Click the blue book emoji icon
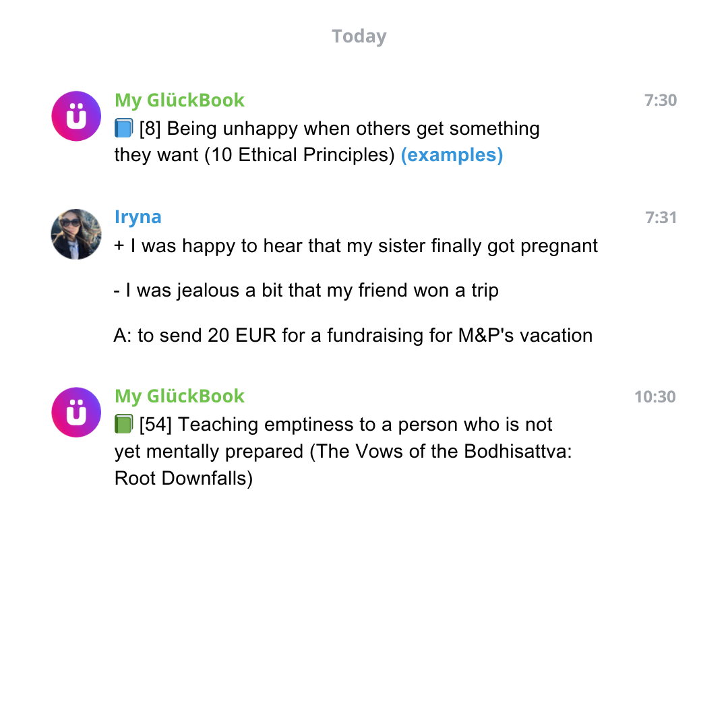 point(124,128)
